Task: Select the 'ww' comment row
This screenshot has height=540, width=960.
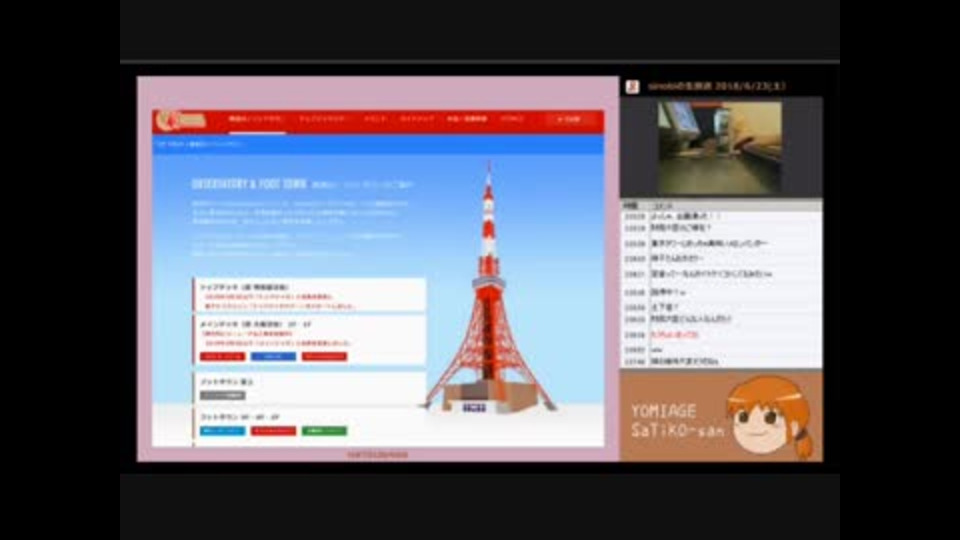Action: (x=721, y=350)
